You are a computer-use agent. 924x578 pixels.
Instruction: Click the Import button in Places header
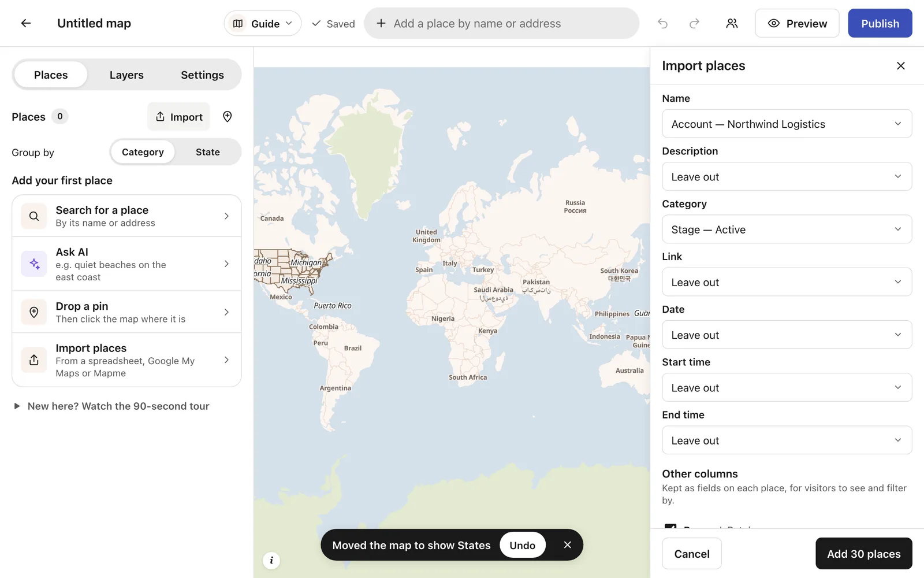[x=179, y=117]
